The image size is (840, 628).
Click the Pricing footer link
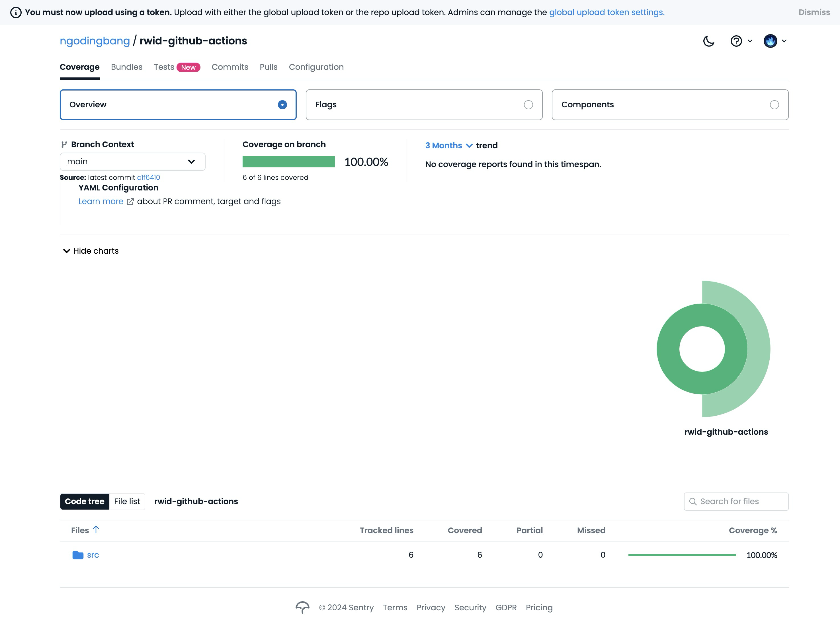539,608
